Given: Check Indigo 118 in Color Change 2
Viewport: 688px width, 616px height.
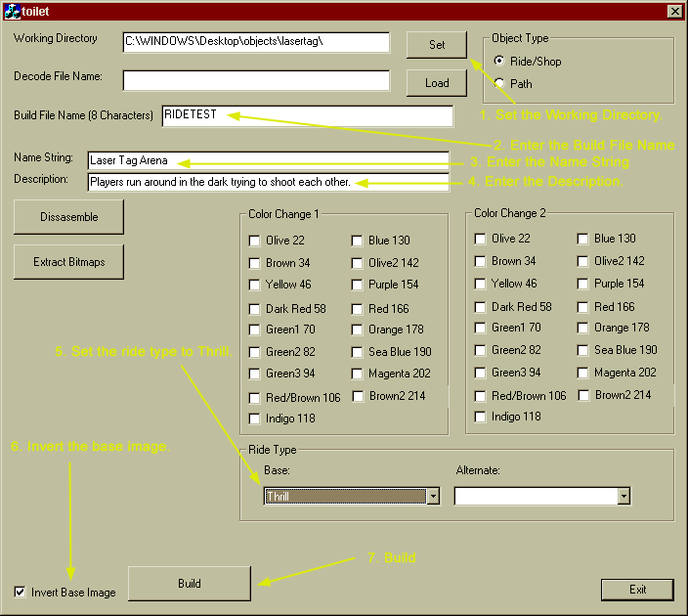Looking at the screenshot, I should (x=480, y=417).
